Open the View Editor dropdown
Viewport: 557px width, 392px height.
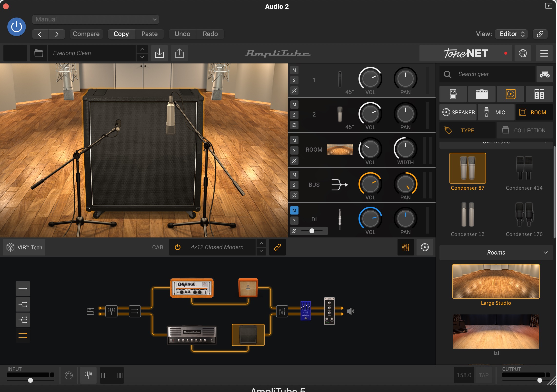(512, 34)
